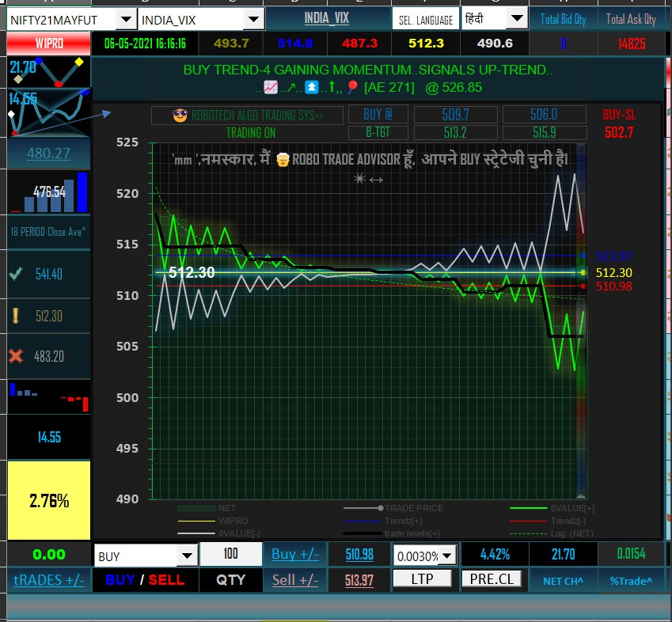Click the 513.97 sell price link
Screen dimensions: 672x622
point(359,580)
